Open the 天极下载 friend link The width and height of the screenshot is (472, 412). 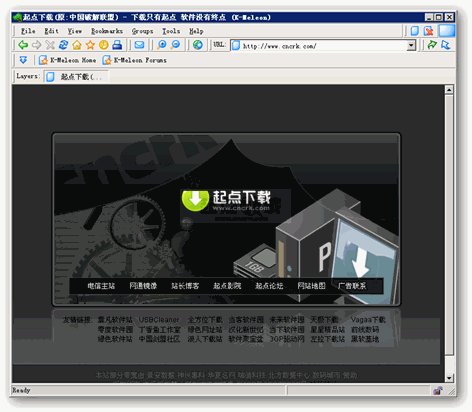point(324,320)
